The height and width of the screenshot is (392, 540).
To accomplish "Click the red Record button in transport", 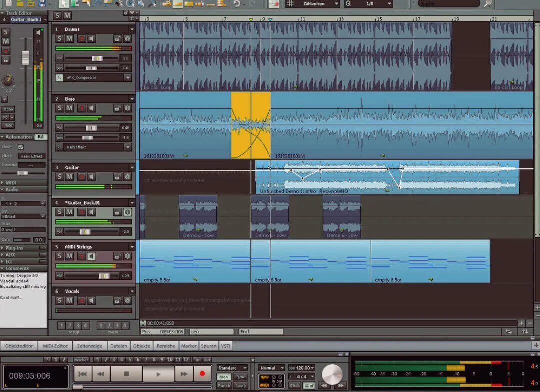I will [x=202, y=374].
